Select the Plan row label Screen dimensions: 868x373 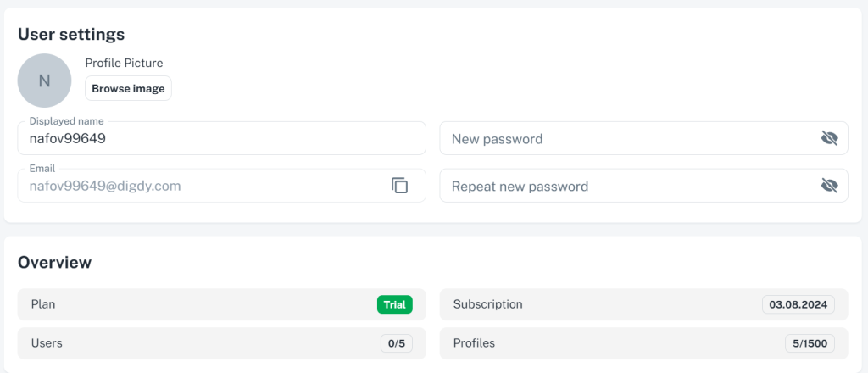(x=43, y=304)
